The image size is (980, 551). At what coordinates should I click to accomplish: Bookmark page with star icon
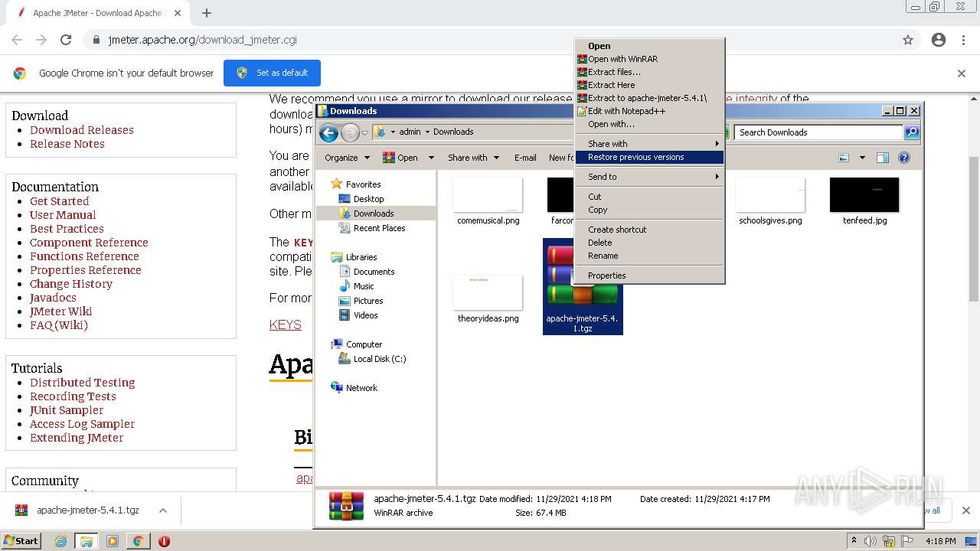tap(908, 40)
